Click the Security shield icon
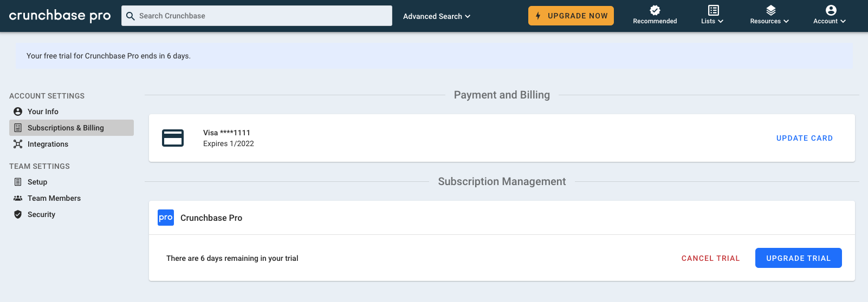This screenshot has width=868, height=302. (x=18, y=214)
